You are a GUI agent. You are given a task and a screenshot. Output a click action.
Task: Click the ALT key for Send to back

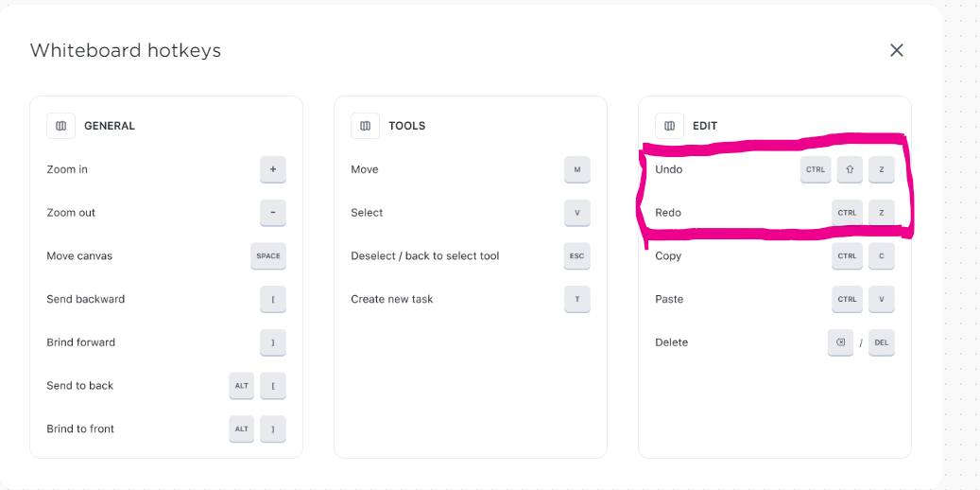[x=241, y=386]
